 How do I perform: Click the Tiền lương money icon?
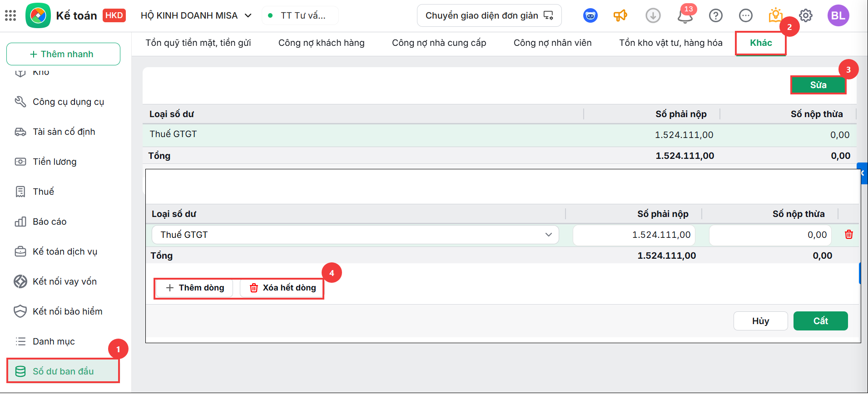pyautogui.click(x=20, y=162)
